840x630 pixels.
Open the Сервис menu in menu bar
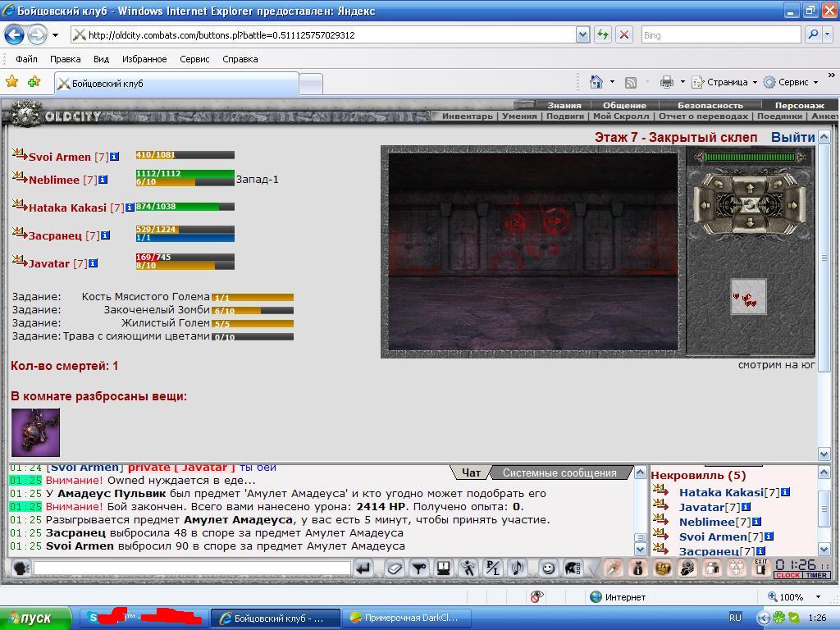194,59
